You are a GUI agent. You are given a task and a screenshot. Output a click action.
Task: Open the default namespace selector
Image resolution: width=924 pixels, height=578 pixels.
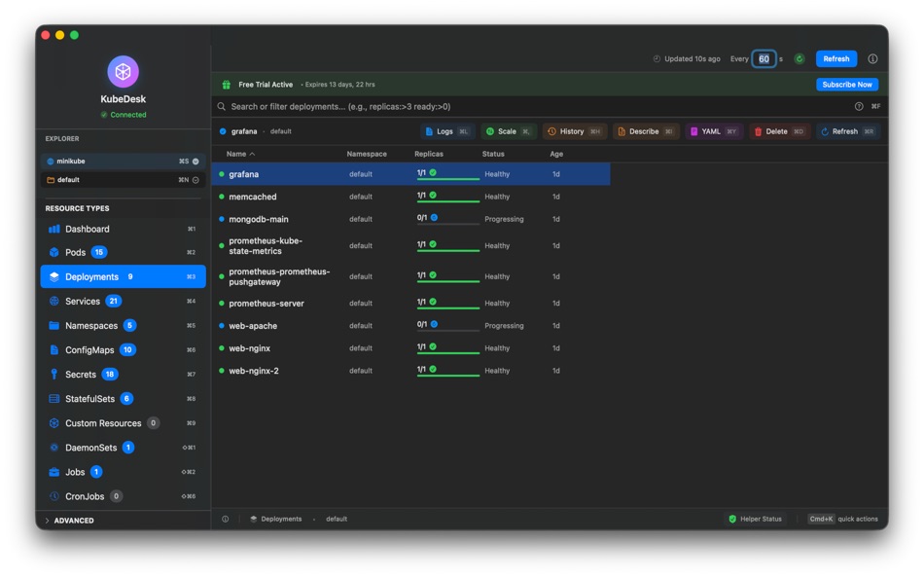point(123,180)
